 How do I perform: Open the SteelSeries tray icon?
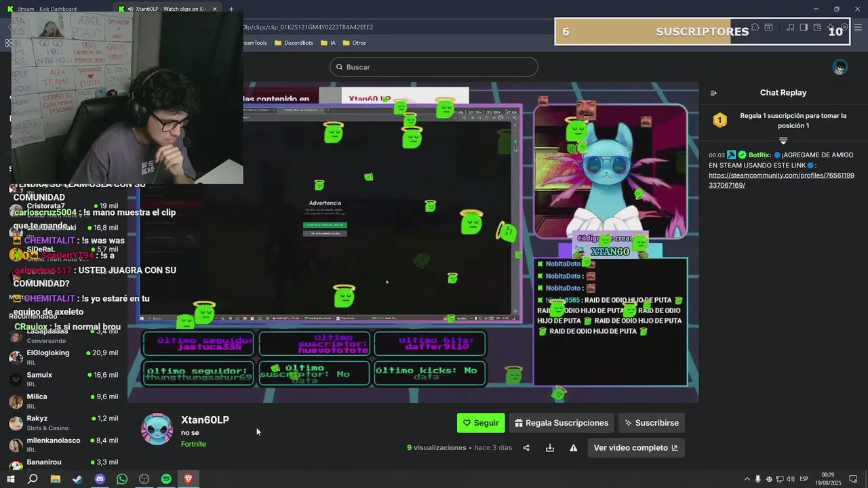769,479
